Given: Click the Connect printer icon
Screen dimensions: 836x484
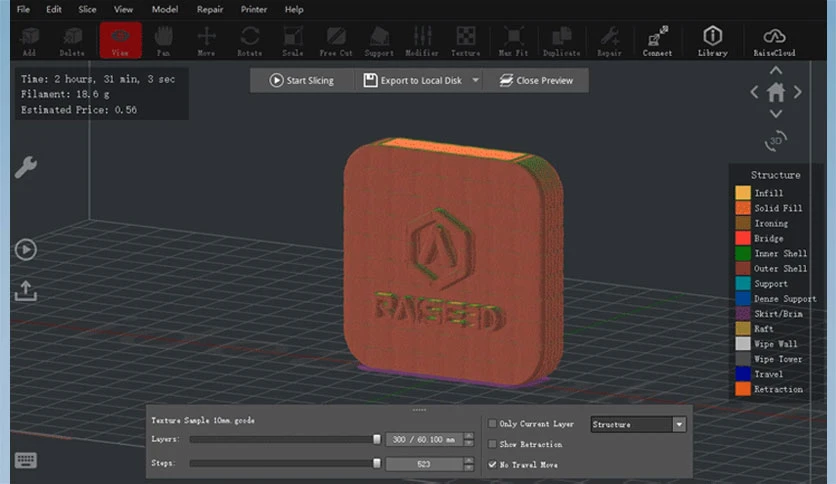Looking at the screenshot, I should (x=657, y=41).
